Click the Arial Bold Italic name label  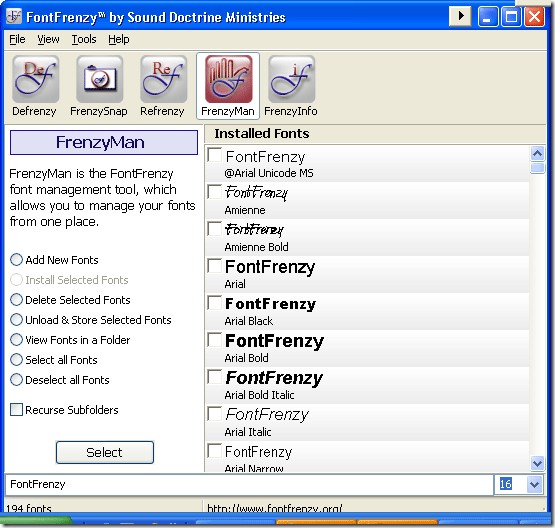(x=259, y=395)
